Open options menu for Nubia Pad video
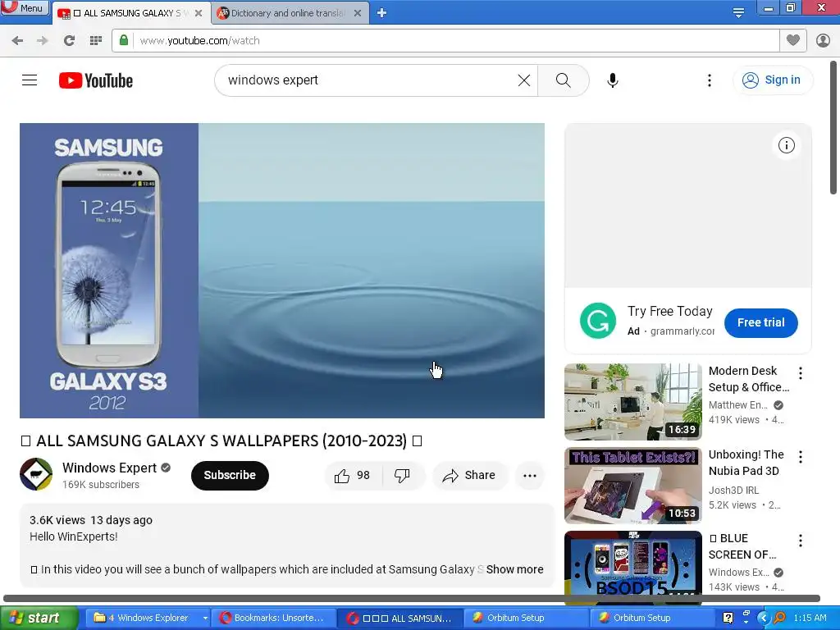The image size is (840, 630). click(801, 457)
